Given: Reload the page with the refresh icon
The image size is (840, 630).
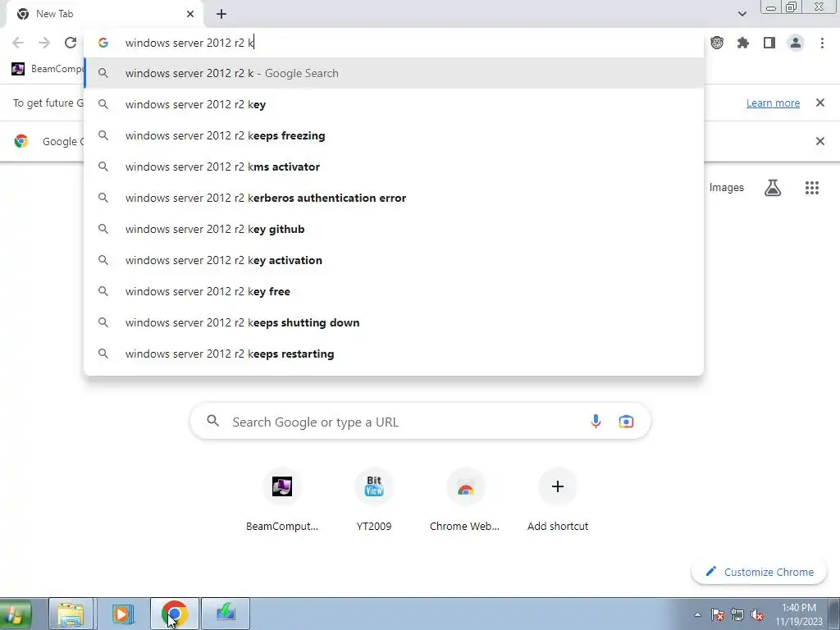Looking at the screenshot, I should point(71,43).
